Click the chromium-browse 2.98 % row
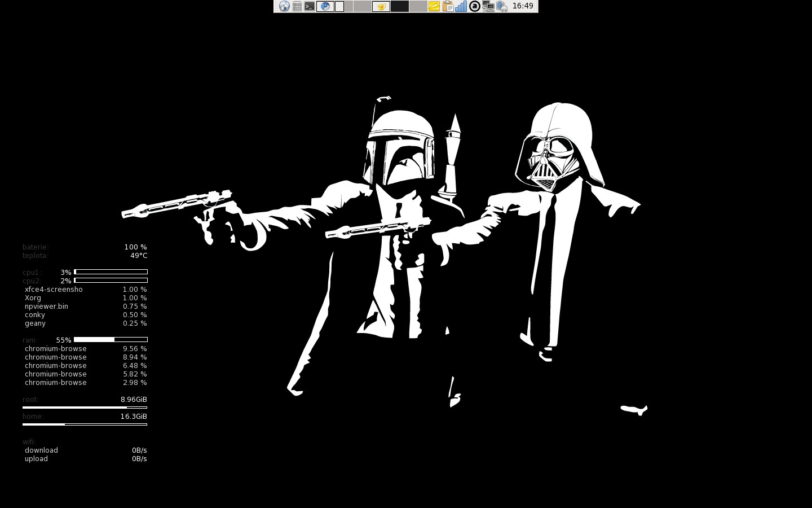The height and width of the screenshot is (508, 812). [86, 383]
